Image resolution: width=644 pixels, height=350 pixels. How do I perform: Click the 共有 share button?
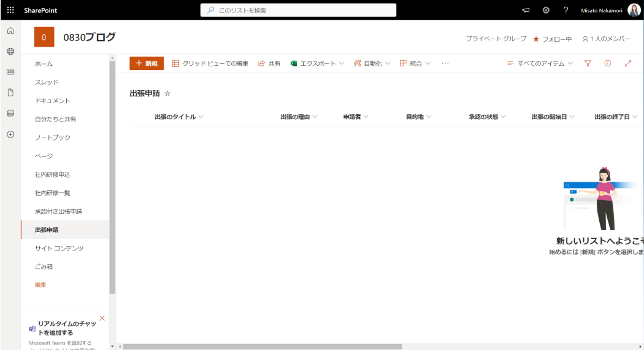click(269, 63)
